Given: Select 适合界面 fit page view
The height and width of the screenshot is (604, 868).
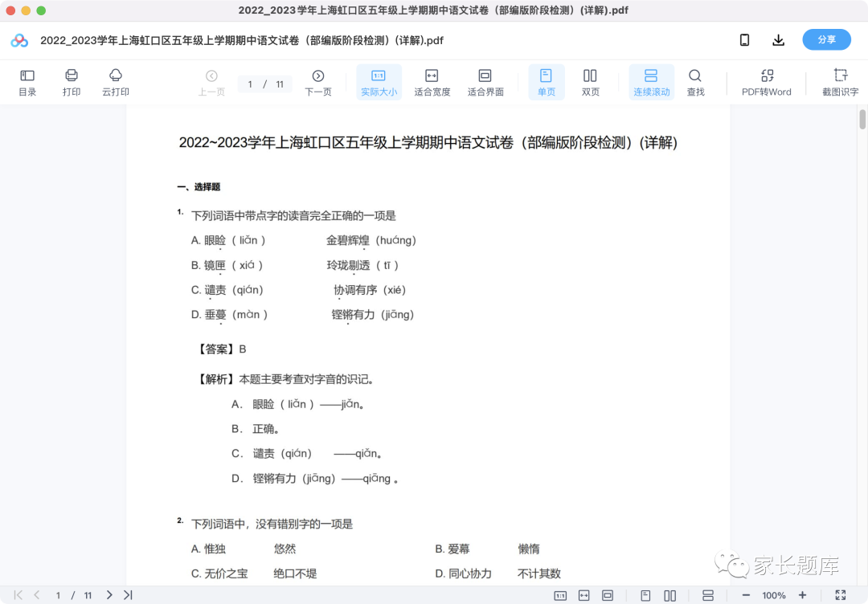Looking at the screenshot, I should 485,83.
